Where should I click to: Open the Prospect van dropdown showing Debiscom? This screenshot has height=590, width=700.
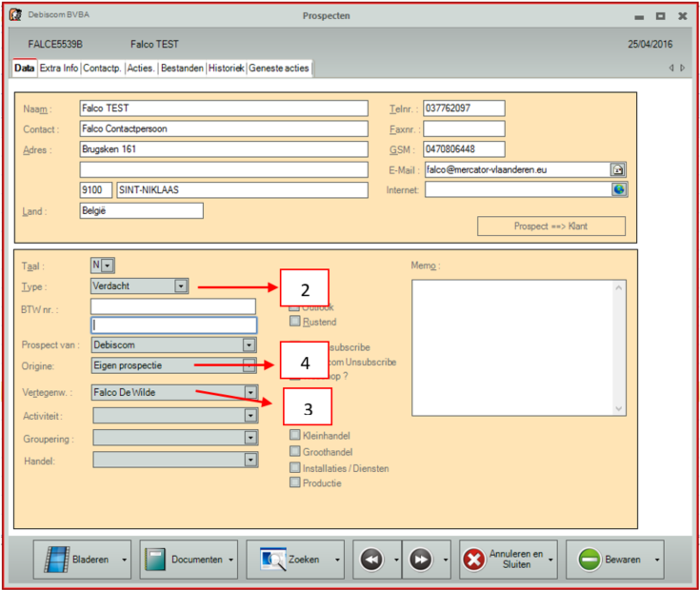[250, 344]
